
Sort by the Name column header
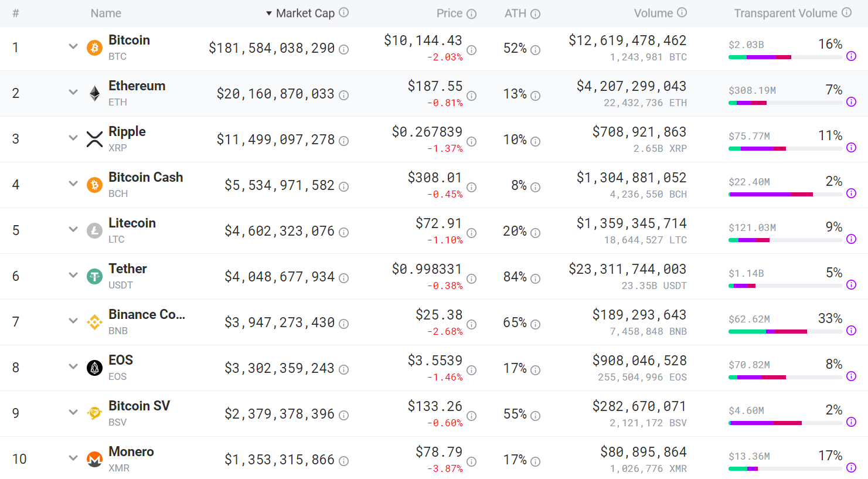point(106,13)
